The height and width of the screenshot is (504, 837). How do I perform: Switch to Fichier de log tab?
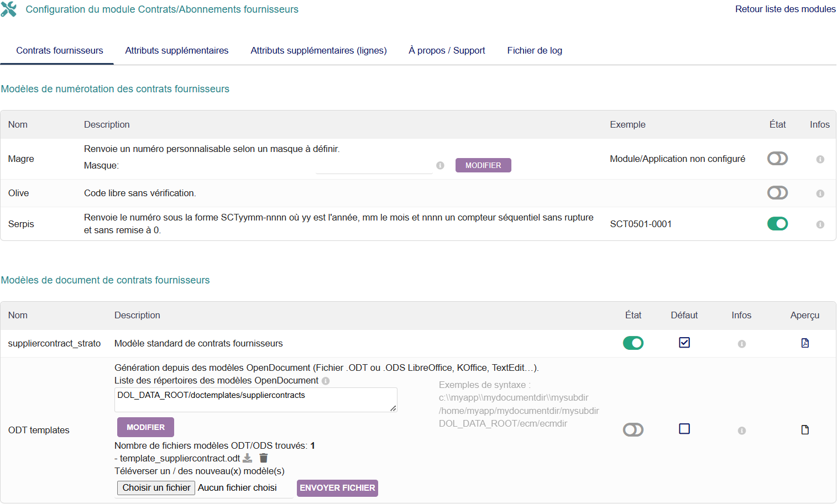[534, 50]
